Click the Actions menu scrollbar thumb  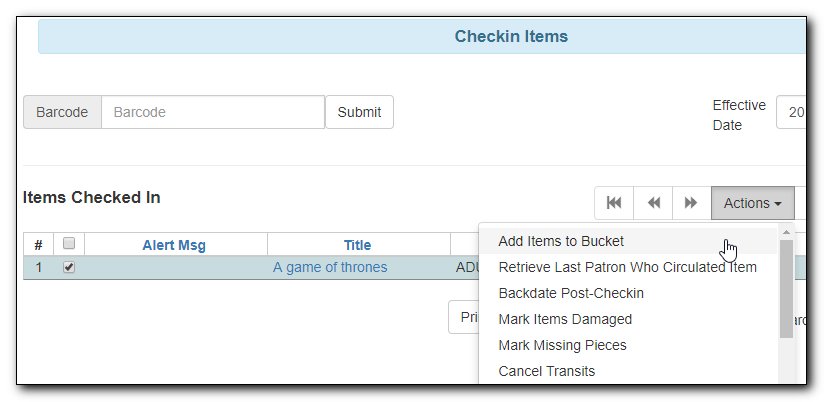click(787, 290)
